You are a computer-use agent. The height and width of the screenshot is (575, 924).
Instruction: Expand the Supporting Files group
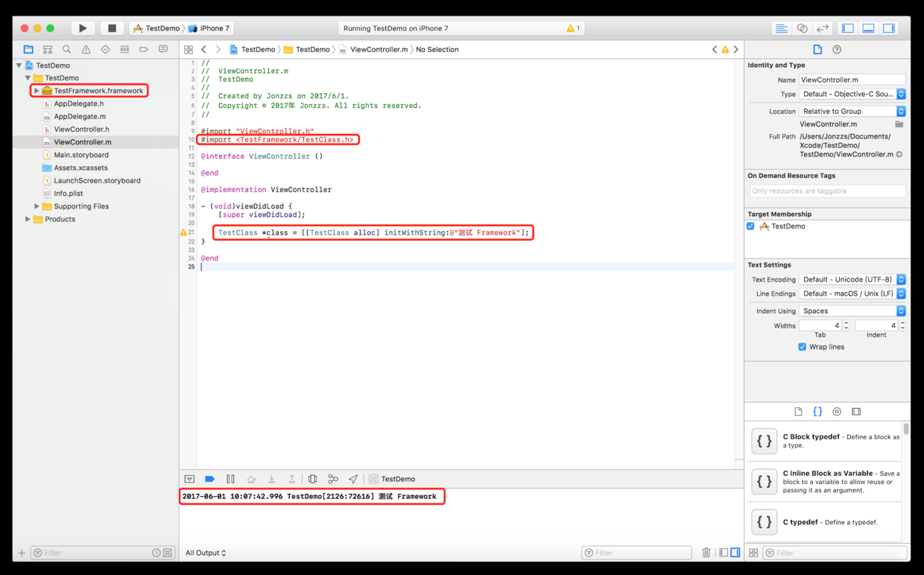click(x=37, y=206)
